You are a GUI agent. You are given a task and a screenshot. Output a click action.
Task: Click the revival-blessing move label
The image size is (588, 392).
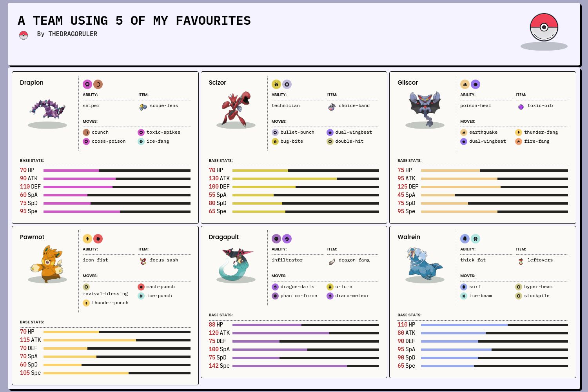pos(105,294)
